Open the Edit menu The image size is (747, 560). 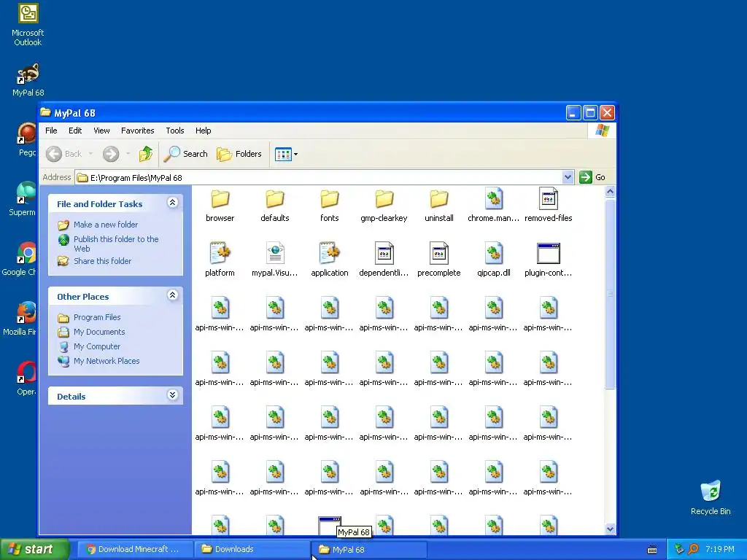click(x=75, y=131)
